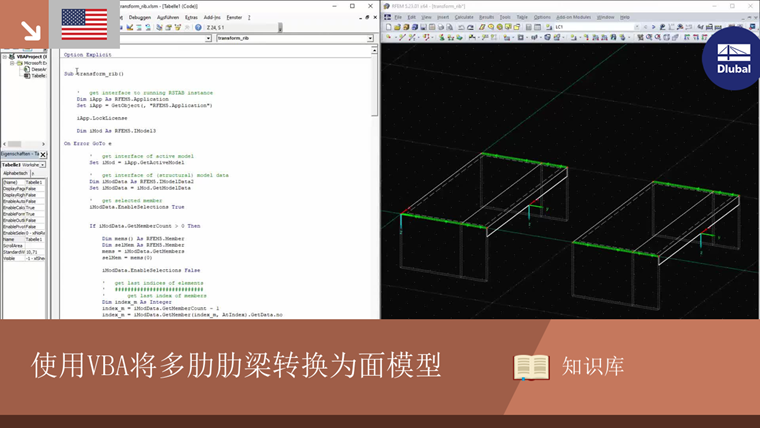Click the new node tool icon in RFEM
Screen dimensions: 760x428
click(x=388, y=37)
